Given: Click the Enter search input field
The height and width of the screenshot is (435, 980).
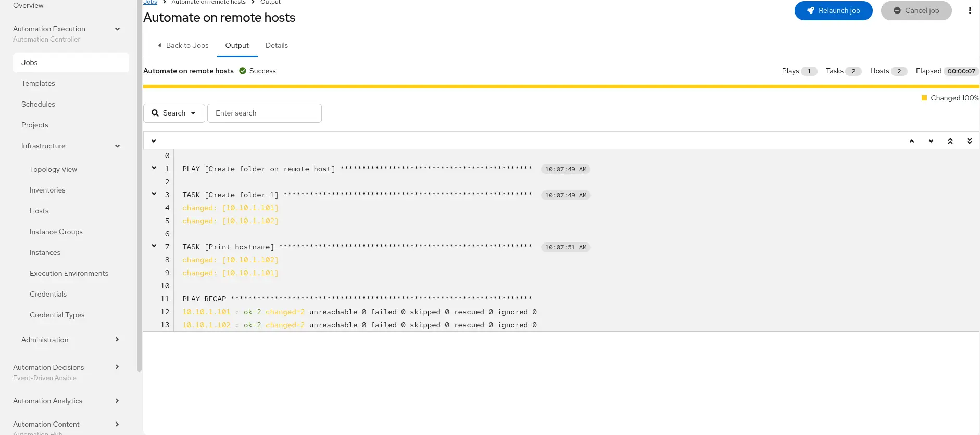Looking at the screenshot, I should (264, 113).
